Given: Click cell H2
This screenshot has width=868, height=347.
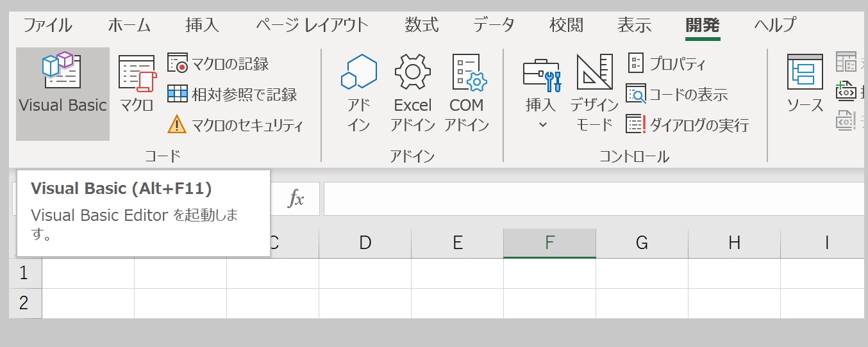Looking at the screenshot, I should coord(735,303).
